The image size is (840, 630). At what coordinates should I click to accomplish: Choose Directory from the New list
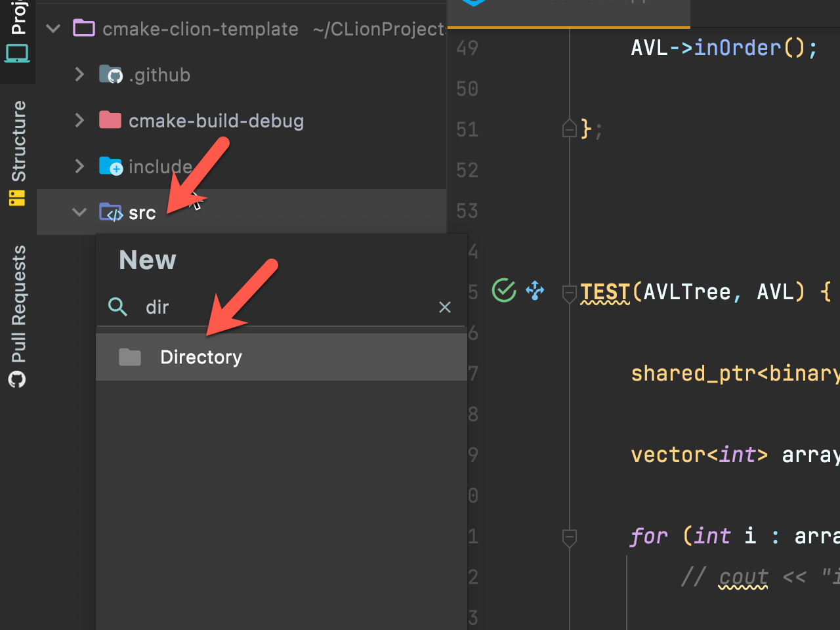pyautogui.click(x=282, y=357)
